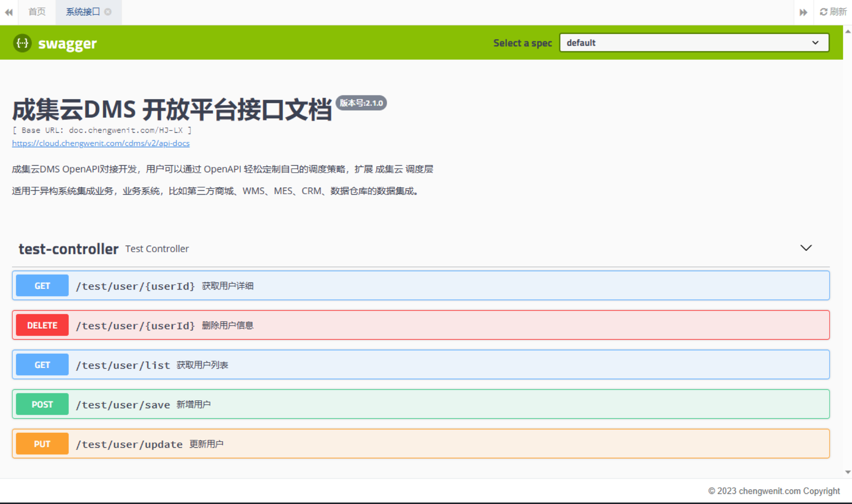Expand POST /test/user/save 新增用户
852x504 pixels.
point(421,404)
